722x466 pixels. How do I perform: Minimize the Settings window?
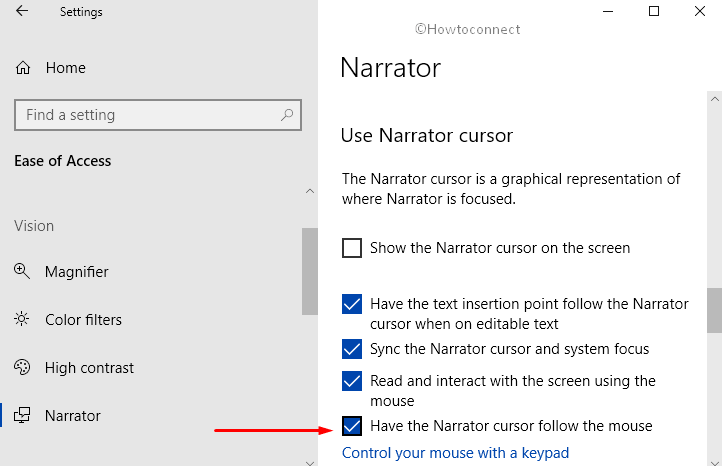(608, 11)
